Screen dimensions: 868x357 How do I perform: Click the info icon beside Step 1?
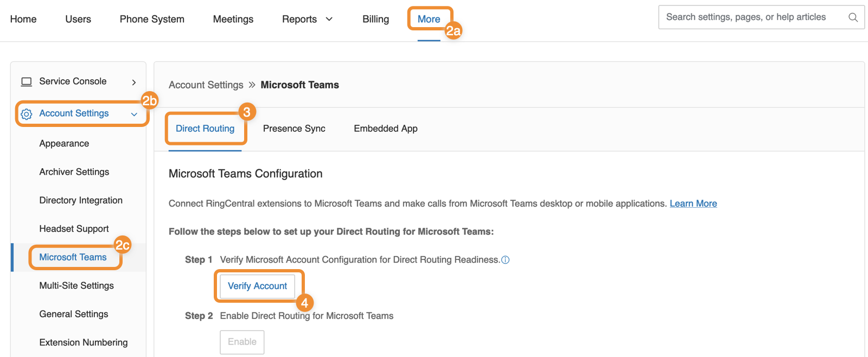(x=506, y=260)
